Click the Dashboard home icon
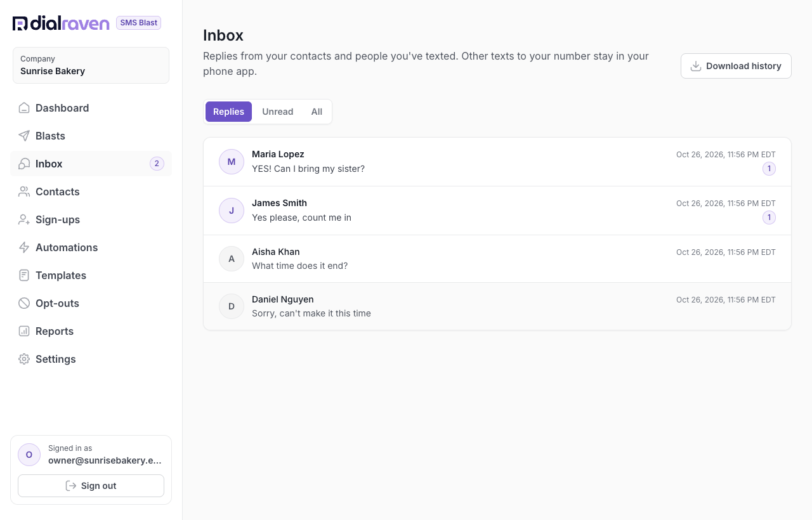This screenshot has height=520, width=812. coord(24,108)
